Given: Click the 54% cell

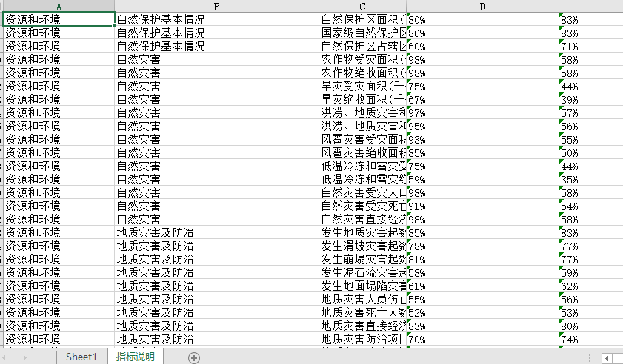Looking at the screenshot, I should [x=591, y=206].
